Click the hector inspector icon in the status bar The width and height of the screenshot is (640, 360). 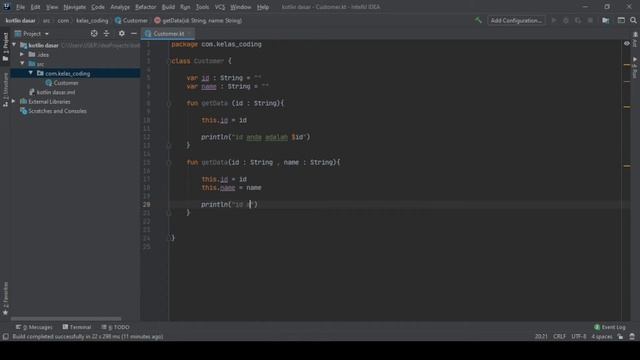(632, 337)
